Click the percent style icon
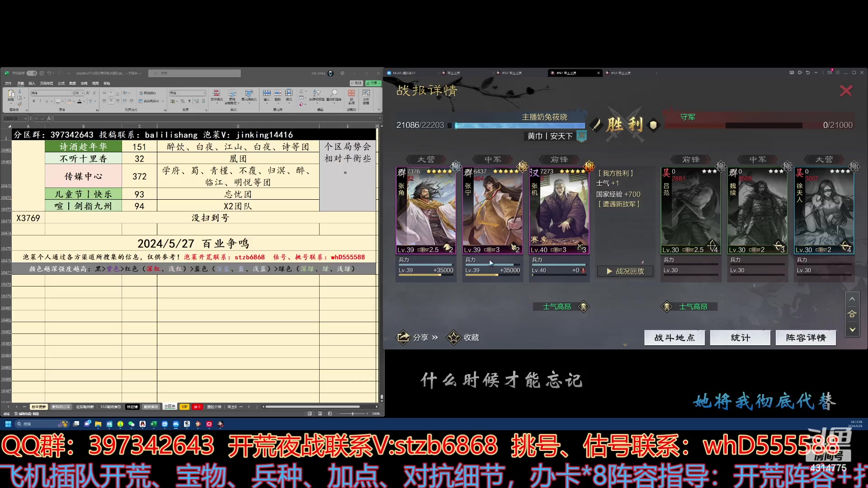868x488 pixels. pyautogui.click(x=183, y=101)
